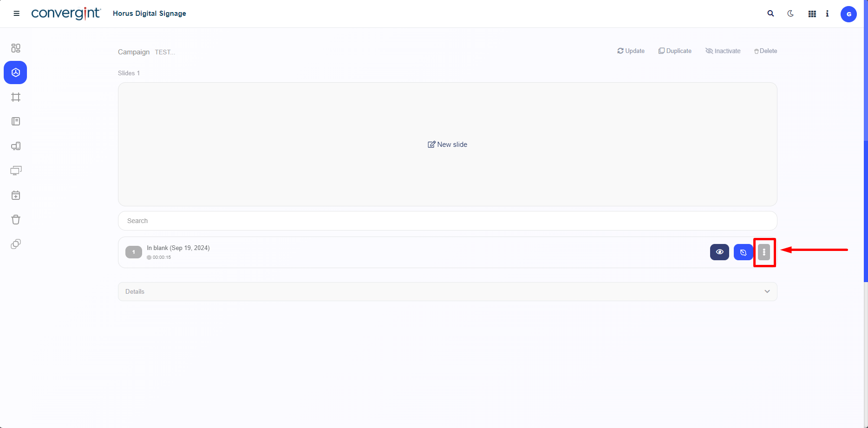Click the info icon in header

pos(827,13)
